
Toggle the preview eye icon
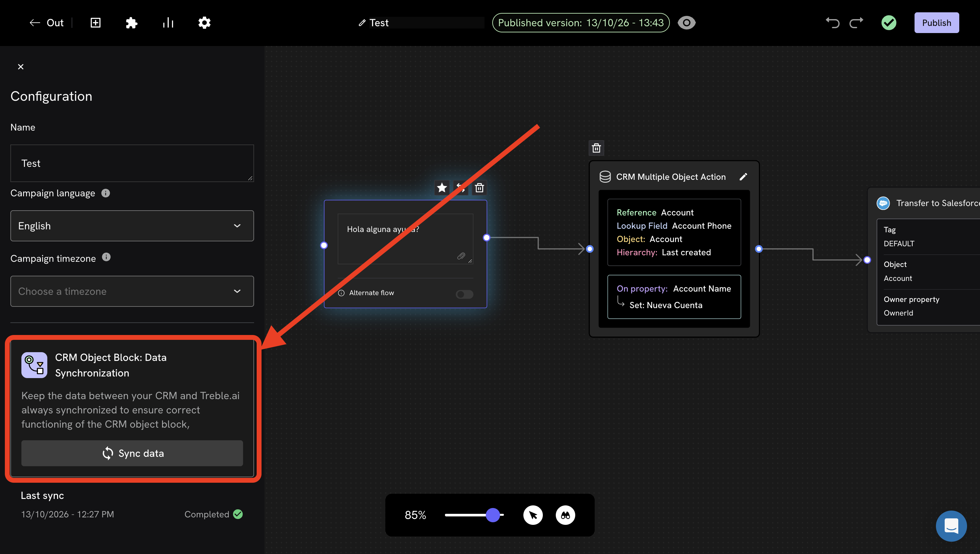pyautogui.click(x=687, y=23)
